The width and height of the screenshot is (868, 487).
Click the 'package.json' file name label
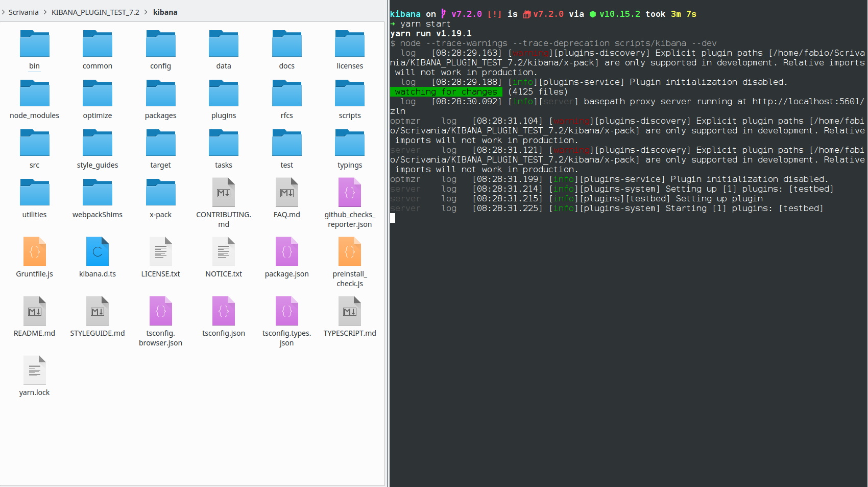click(287, 274)
